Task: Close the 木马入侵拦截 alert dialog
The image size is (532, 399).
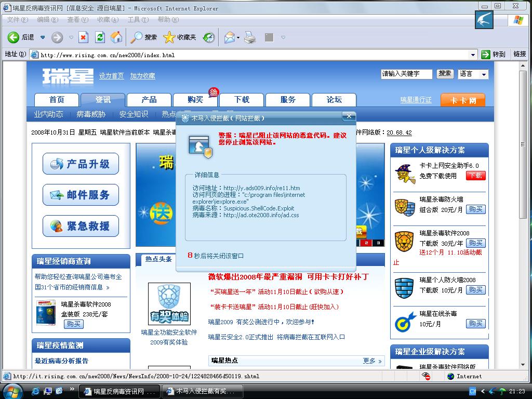Action: pos(349,116)
